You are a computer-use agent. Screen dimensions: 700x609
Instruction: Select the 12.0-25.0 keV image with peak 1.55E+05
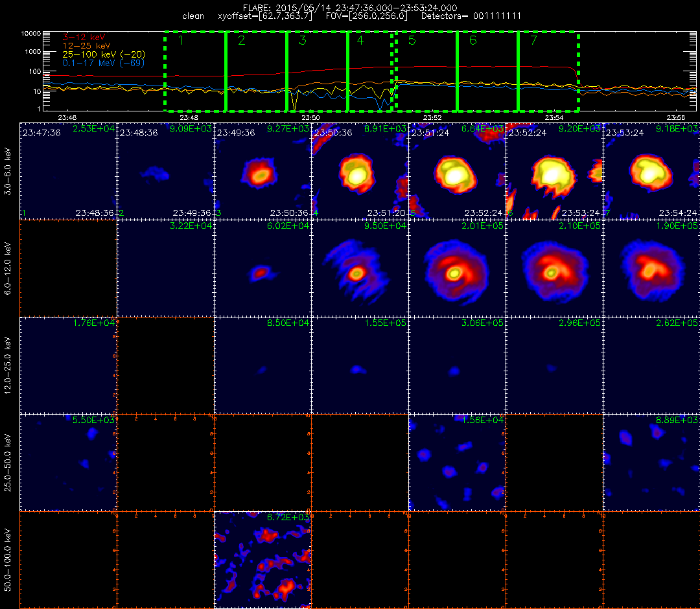tap(360, 365)
